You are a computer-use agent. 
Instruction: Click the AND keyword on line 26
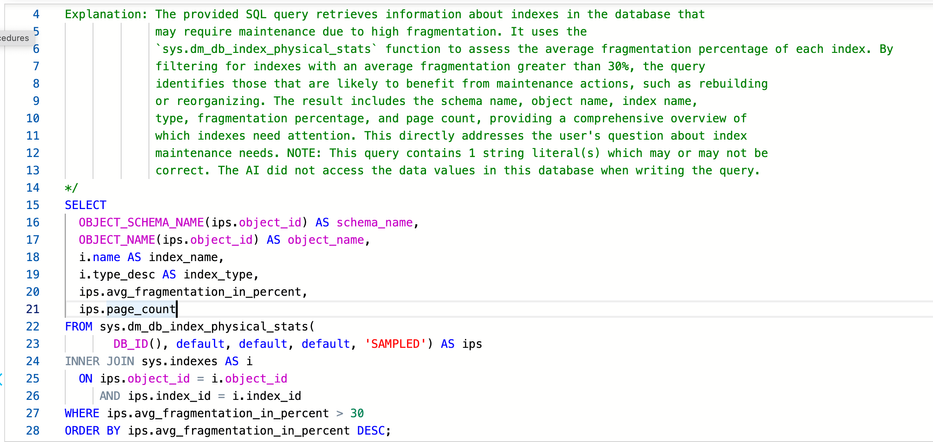point(110,395)
